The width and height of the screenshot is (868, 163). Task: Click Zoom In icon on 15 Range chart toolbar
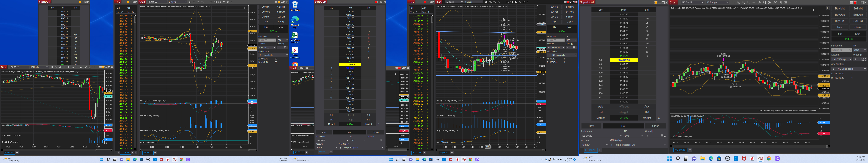point(743,2)
